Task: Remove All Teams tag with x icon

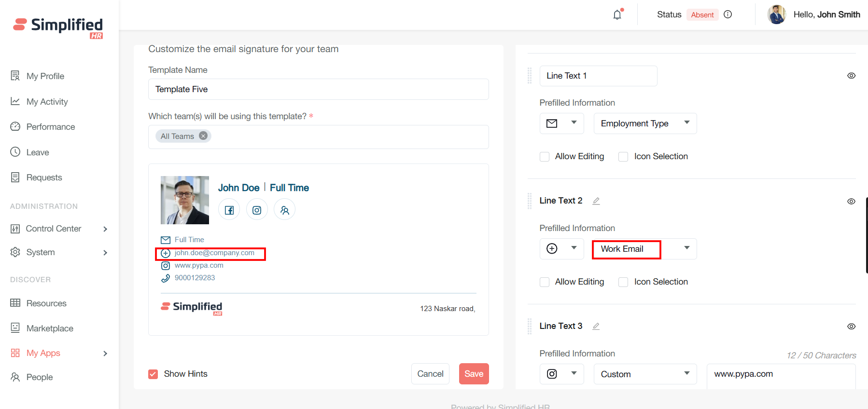Action: [x=203, y=136]
